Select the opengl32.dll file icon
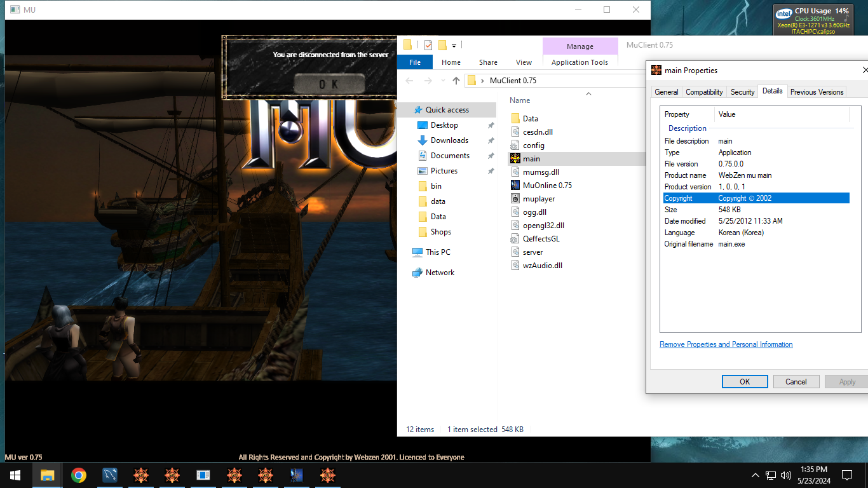The height and width of the screenshot is (488, 868). (x=516, y=226)
